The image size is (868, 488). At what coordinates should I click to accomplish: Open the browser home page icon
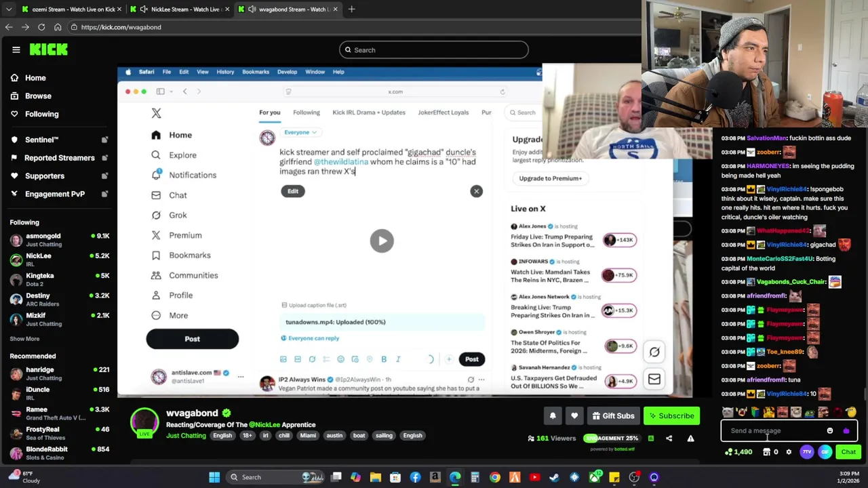[x=58, y=27]
